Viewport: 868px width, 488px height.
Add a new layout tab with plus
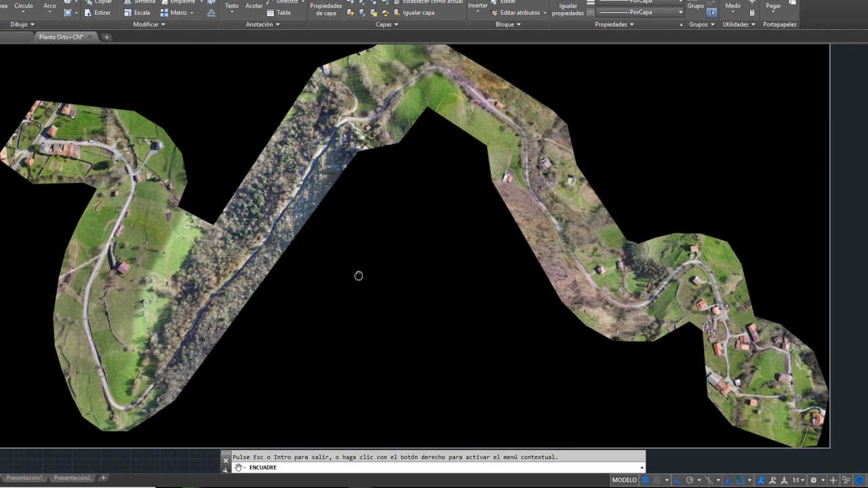click(x=103, y=478)
